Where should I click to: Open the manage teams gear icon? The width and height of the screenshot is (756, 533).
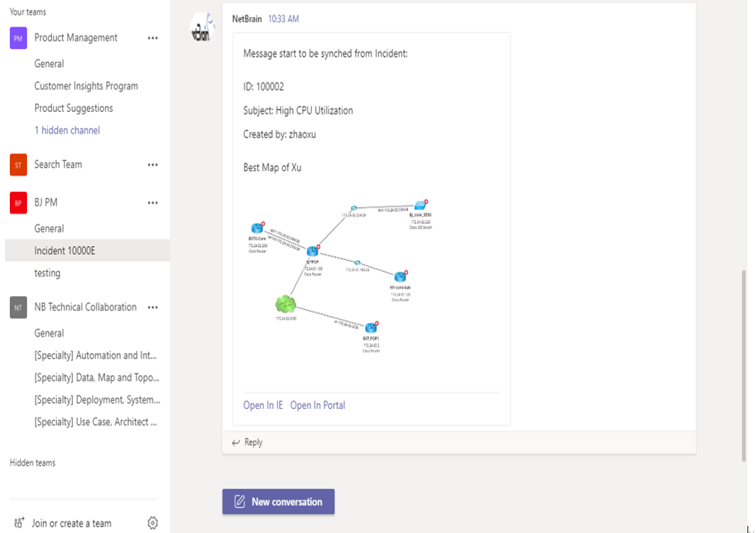click(x=152, y=523)
